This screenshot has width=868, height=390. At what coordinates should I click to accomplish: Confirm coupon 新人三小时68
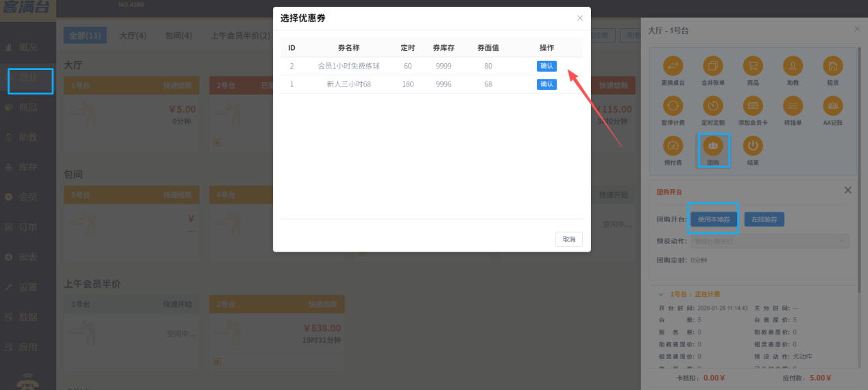point(546,84)
